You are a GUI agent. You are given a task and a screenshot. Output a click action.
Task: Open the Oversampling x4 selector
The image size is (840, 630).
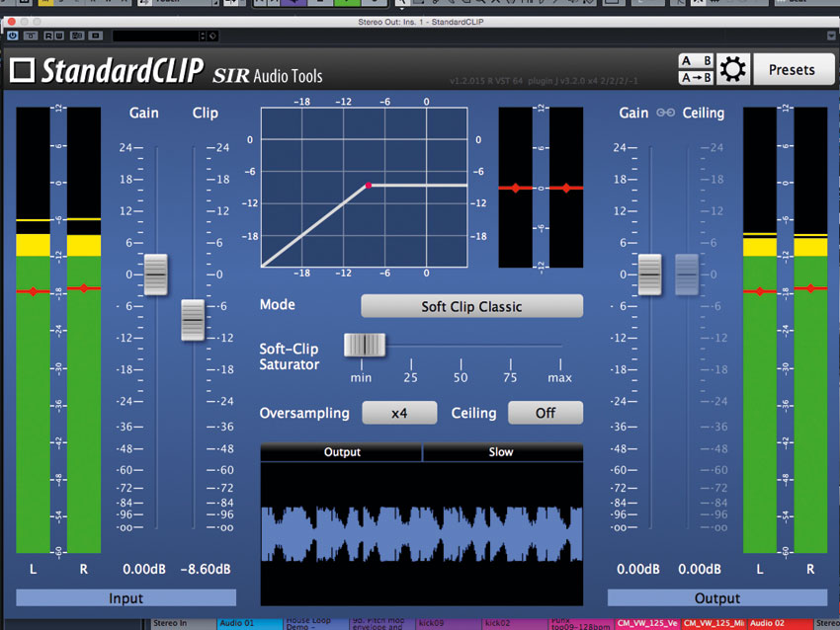coord(399,413)
